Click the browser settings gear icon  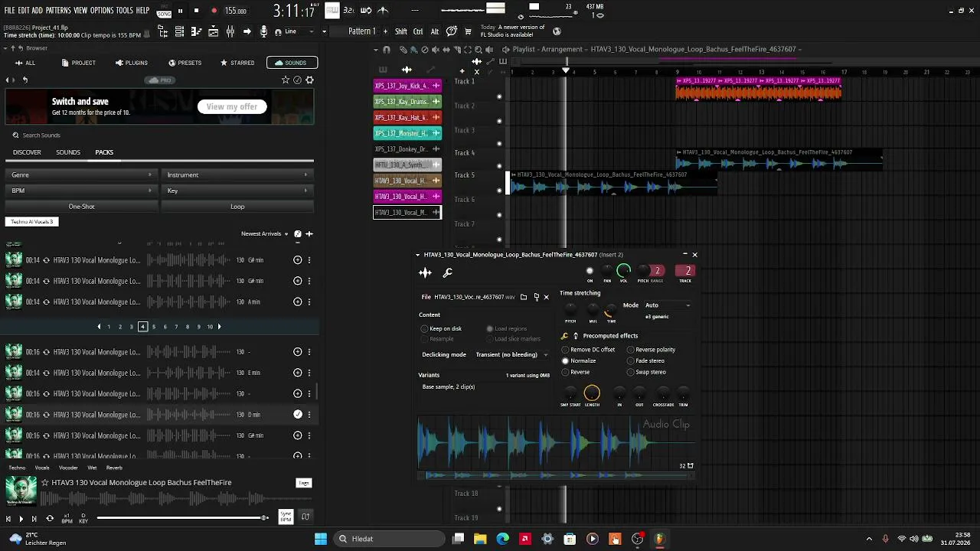click(310, 80)
